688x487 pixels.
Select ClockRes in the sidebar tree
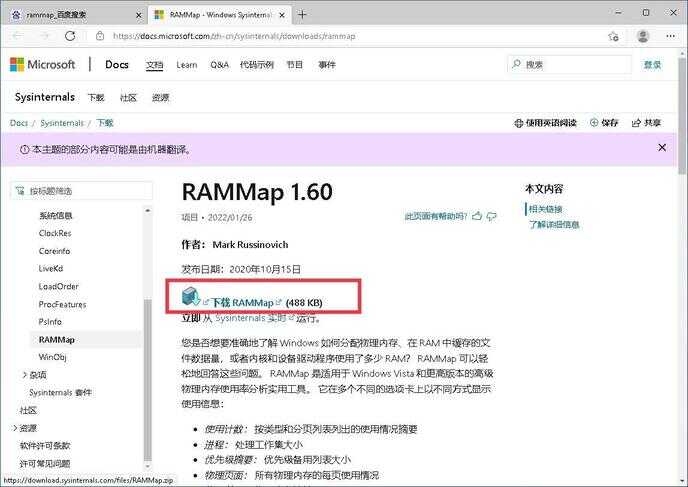coord(55,233)
